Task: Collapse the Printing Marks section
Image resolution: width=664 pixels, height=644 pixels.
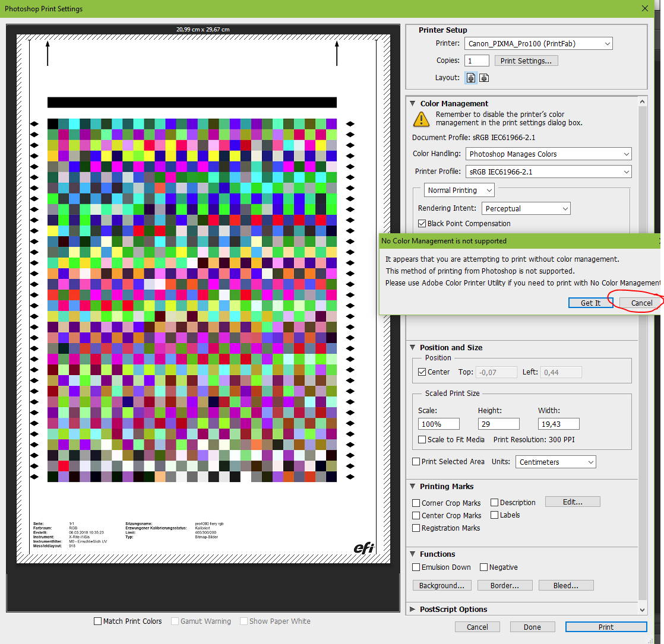Action: (x=412, y=486)
